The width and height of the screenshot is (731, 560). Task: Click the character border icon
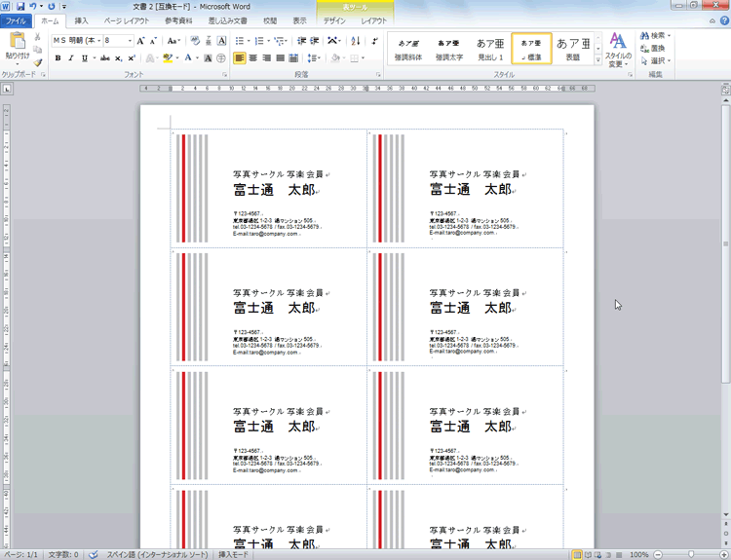221,41
